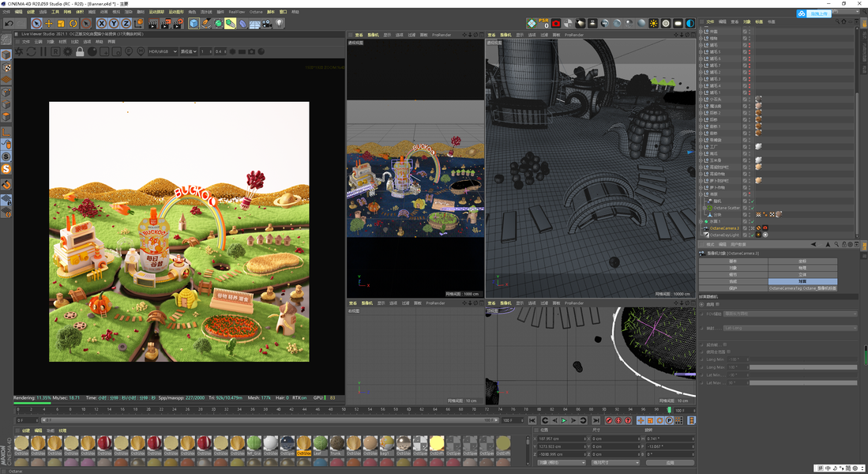868x474 pixels.
Task: Click Render View clapperboard icon
Action: coord(152,23)
